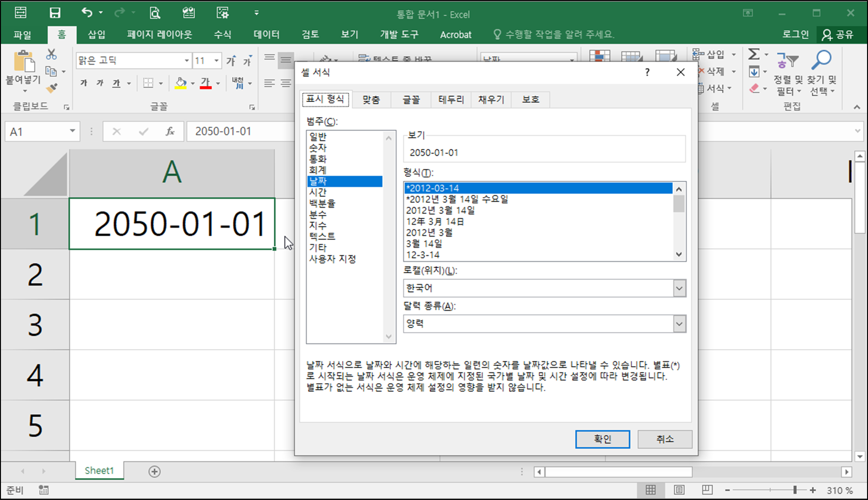The width and height of the screenshot is (868, 500).
Task: Click the AutoSum sigma icon
Action: (x=754, y=54)
